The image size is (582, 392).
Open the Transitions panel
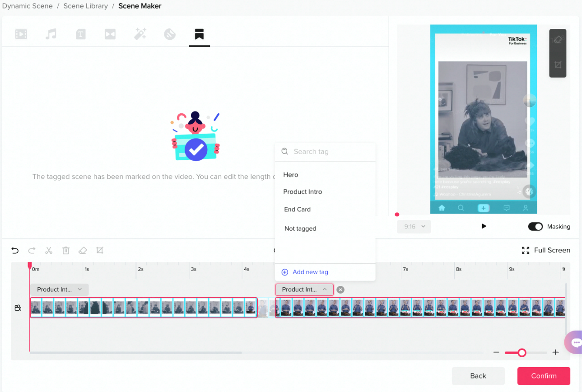pyautogui.click(x=110, y=34)
